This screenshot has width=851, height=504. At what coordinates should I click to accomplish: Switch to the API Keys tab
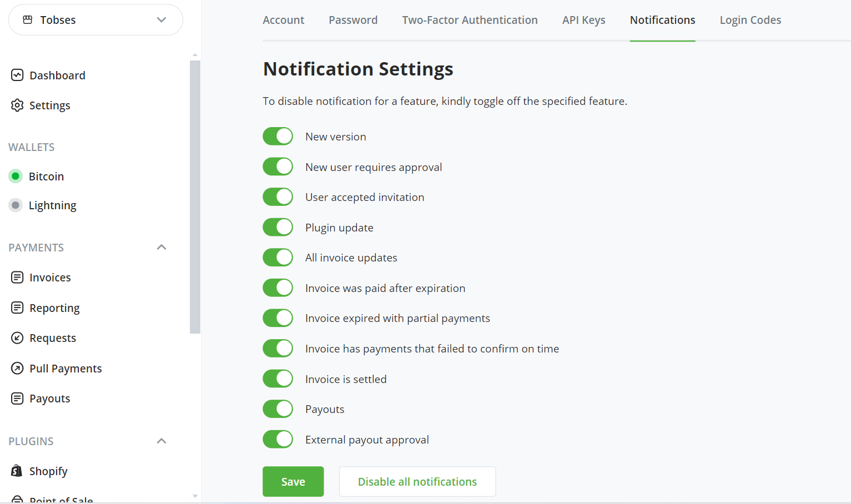coord(583,20)
